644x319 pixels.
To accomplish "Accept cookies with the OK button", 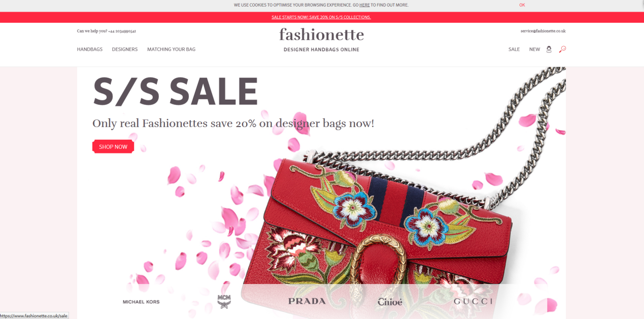I will click(522, 5).
